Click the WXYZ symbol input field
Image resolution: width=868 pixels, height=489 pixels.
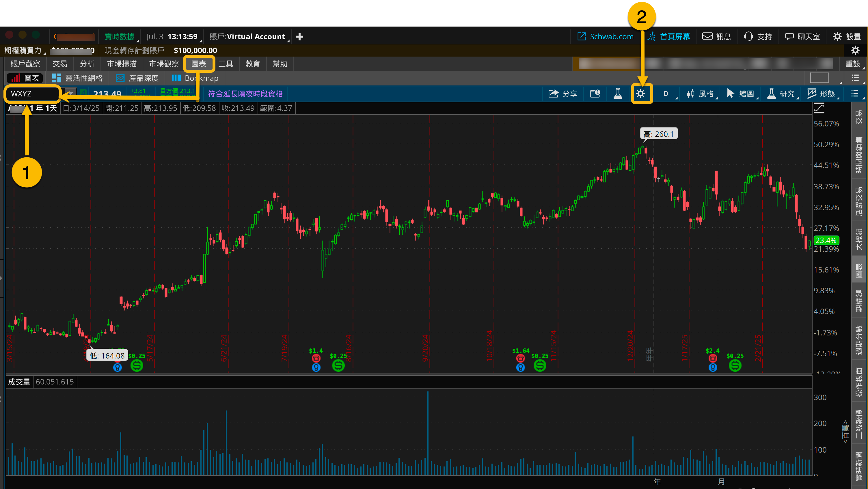(31, 94)
